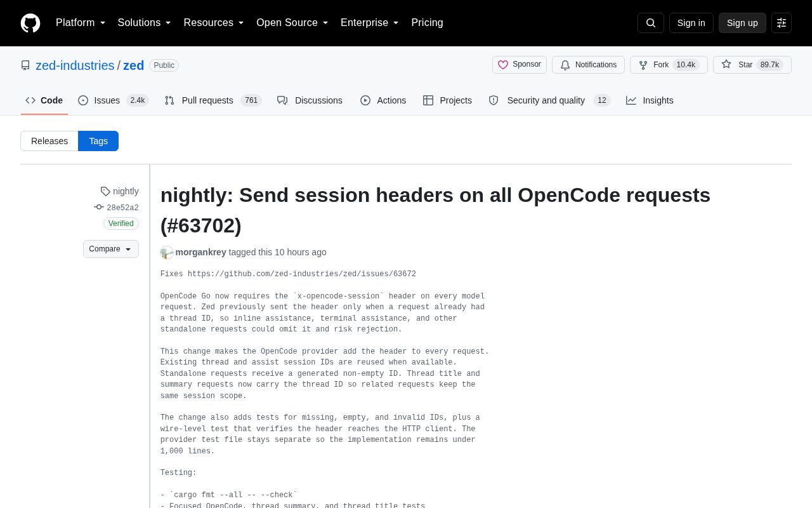Click the Fork branch icon
The width and height of the screenshot is (812, 508).
point(643,65)
